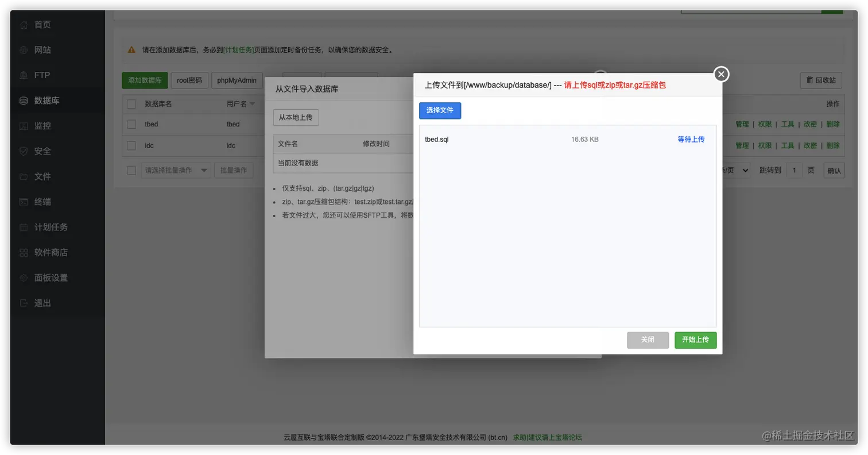Image resolution: width=868 pixels, height=455 pixels.
Task: Open 管理 link for tbed database
Action: [742, 124]
